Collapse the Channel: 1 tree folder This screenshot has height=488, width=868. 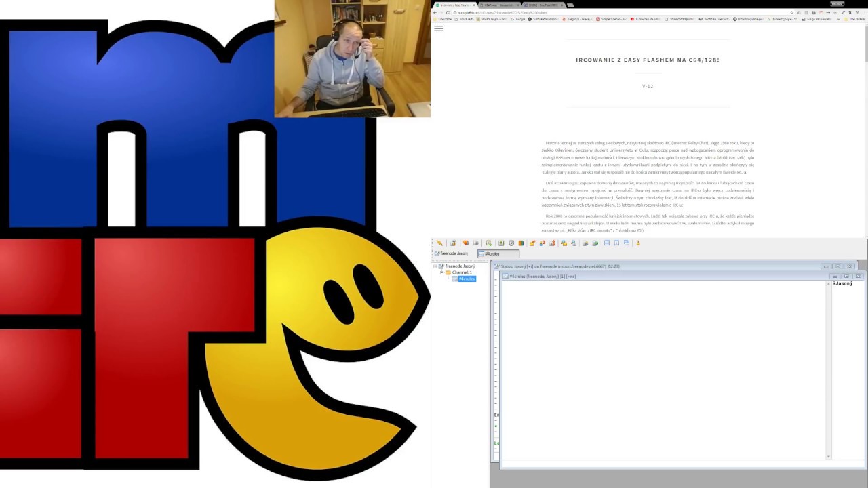coord(442,272)
